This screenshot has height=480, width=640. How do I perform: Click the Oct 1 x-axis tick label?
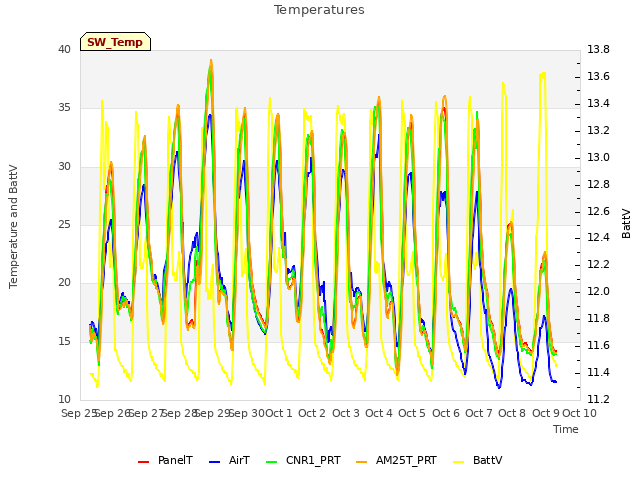point(279,413)
